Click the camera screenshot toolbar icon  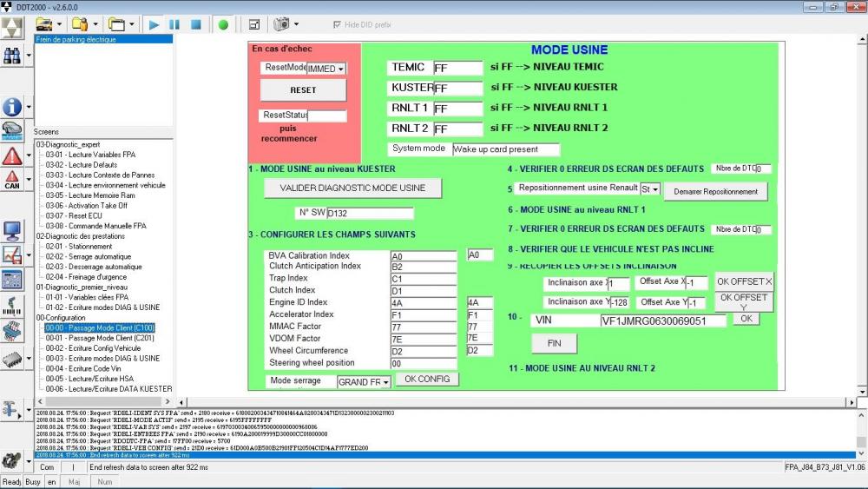pos(282,23)
